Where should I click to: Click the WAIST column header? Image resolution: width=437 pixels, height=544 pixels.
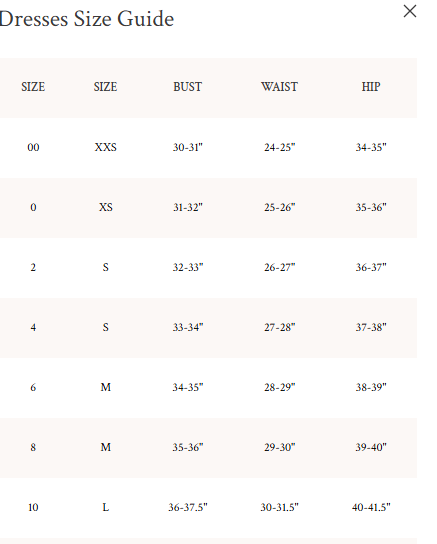pos(280,87)
